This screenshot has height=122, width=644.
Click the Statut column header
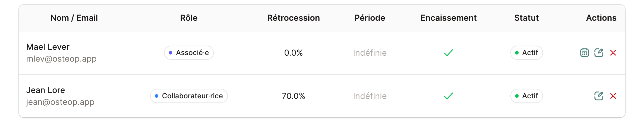point(526,18)
